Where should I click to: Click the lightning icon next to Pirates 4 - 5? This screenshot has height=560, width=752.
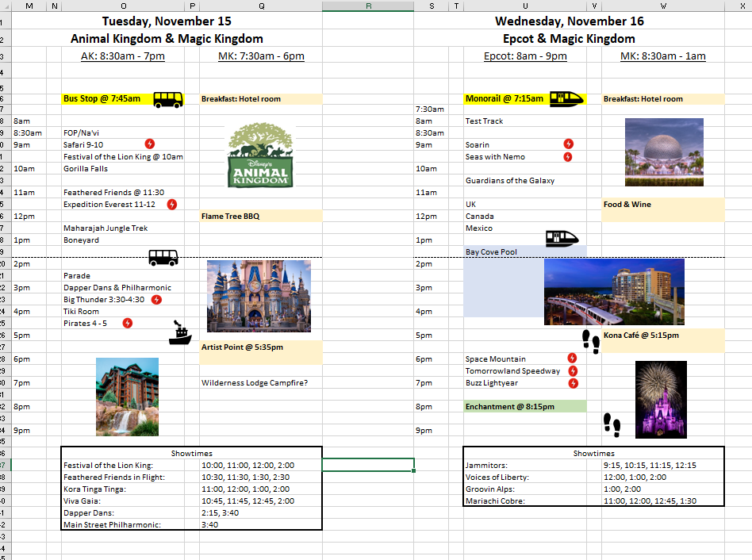point(127,323)
